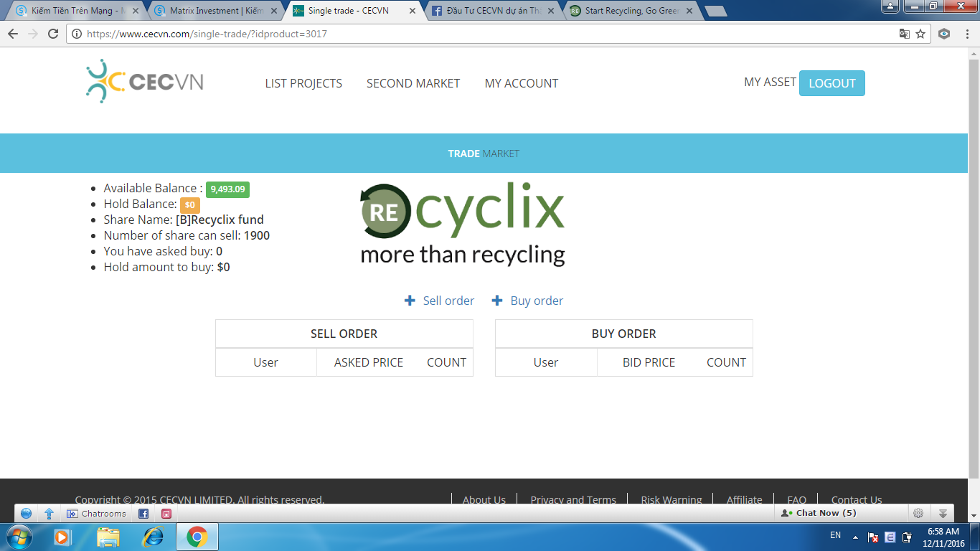Open the Affiliate footer link
Viewport: 980px width, 551px height.
(x=745, y=499)
